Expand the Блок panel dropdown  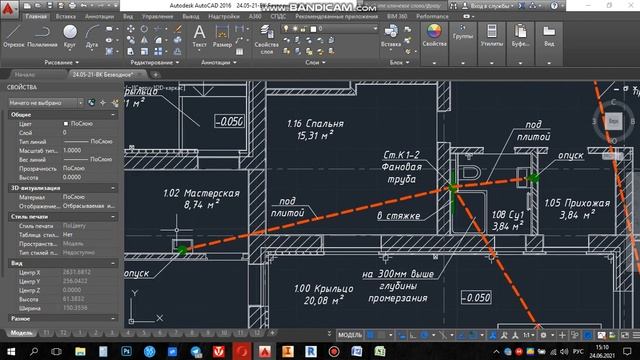399,62
